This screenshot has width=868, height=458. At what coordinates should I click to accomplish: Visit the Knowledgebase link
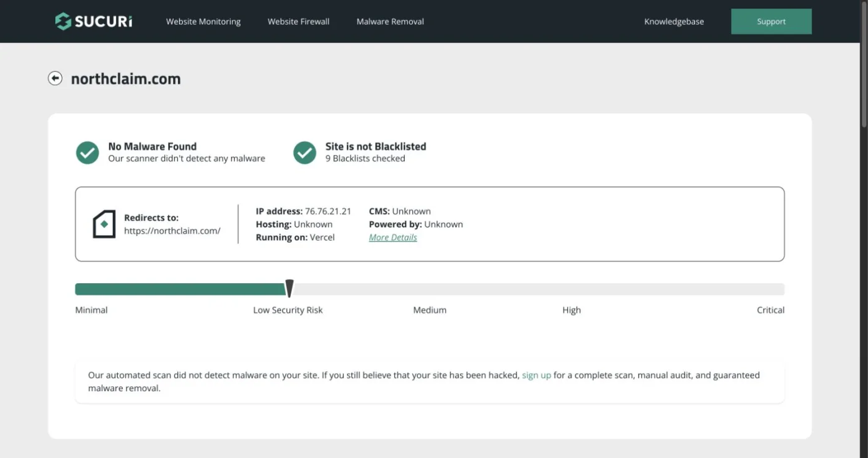pos(674,21)
